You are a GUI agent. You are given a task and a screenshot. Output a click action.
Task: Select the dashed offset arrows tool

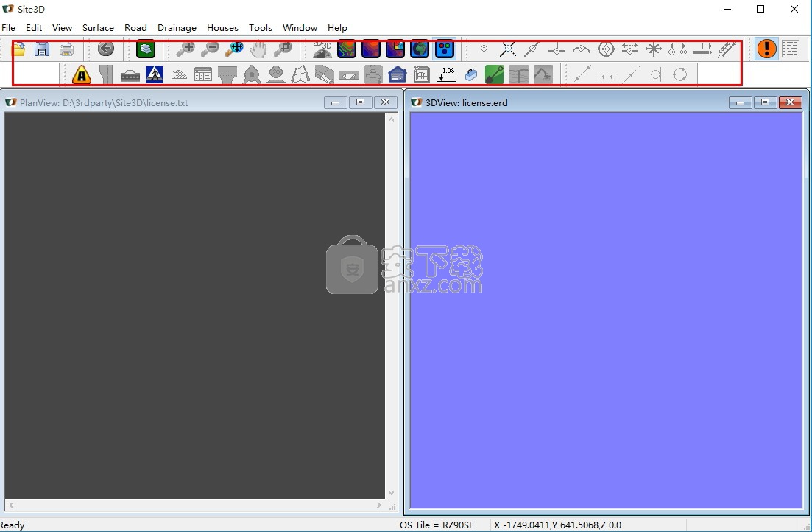[x=607, y=77]
